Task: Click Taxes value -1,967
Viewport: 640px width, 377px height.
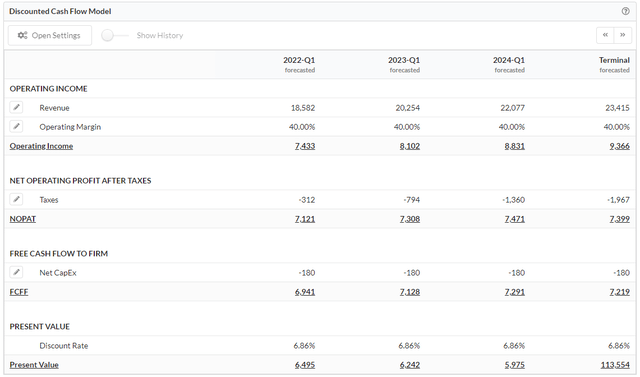Action: [618, 200]
